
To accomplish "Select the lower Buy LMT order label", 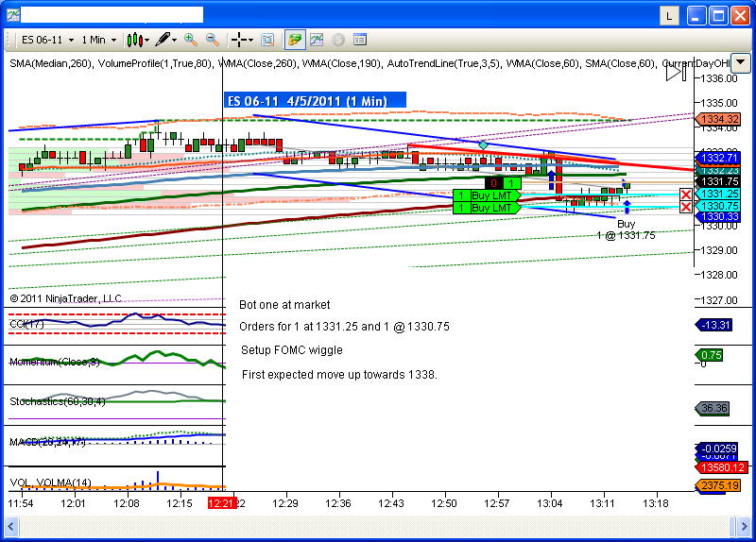I will [487, 208].
